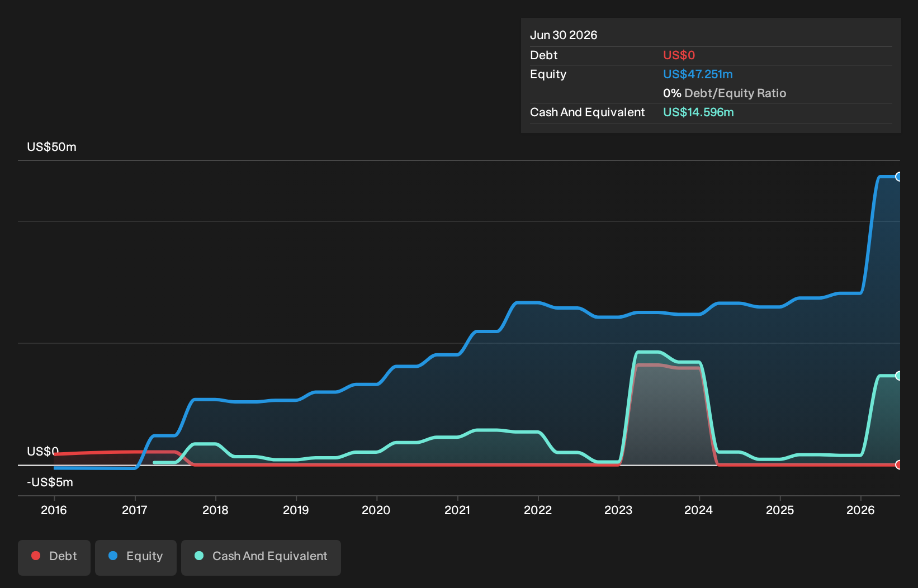Click the Equity row label in tooltip
918x588 pixels.
pyautogui.click(x=548, y=74)
